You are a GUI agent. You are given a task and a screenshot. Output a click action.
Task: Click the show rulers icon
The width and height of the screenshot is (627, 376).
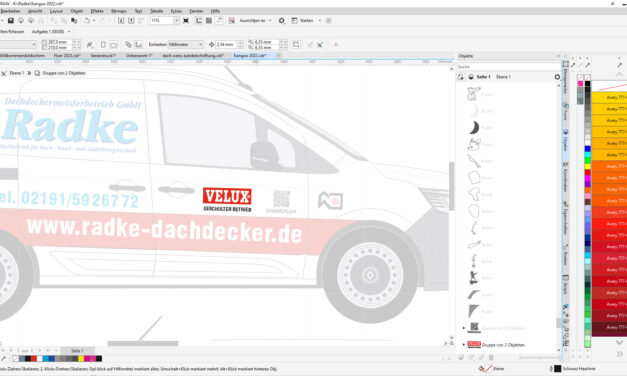pyautogui.click(x=199, y=20)
